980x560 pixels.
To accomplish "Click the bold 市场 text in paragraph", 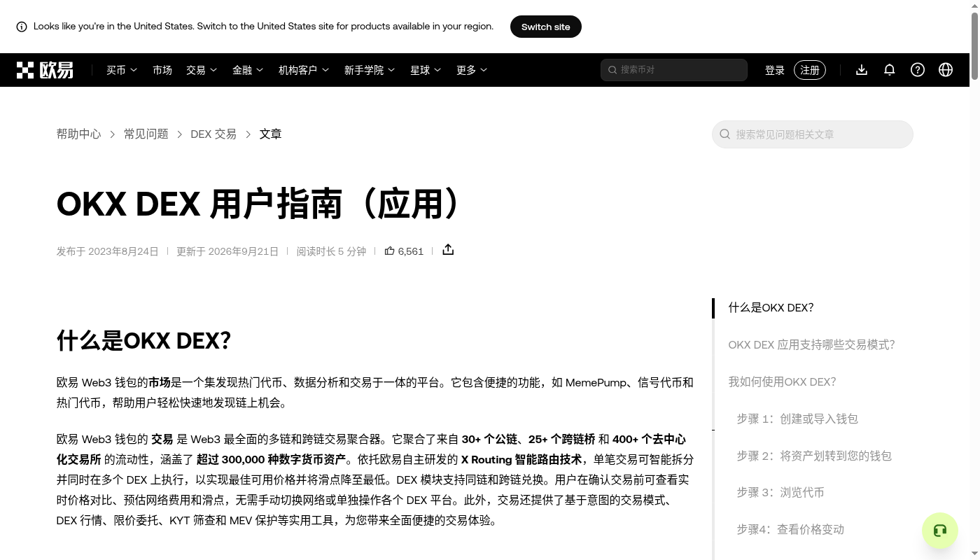I will (x=160, y=382).
